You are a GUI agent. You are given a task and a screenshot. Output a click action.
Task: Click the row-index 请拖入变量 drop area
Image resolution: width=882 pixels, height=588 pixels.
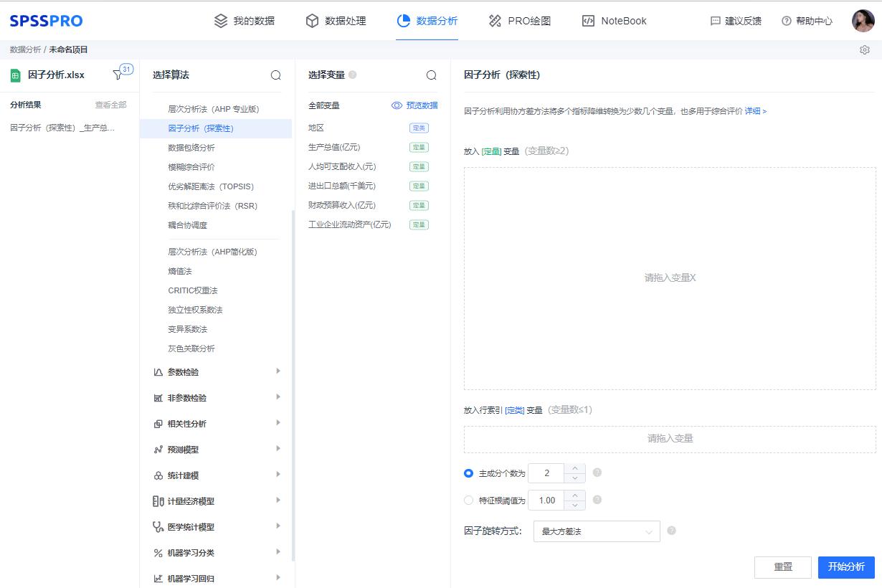pos(670,439)
